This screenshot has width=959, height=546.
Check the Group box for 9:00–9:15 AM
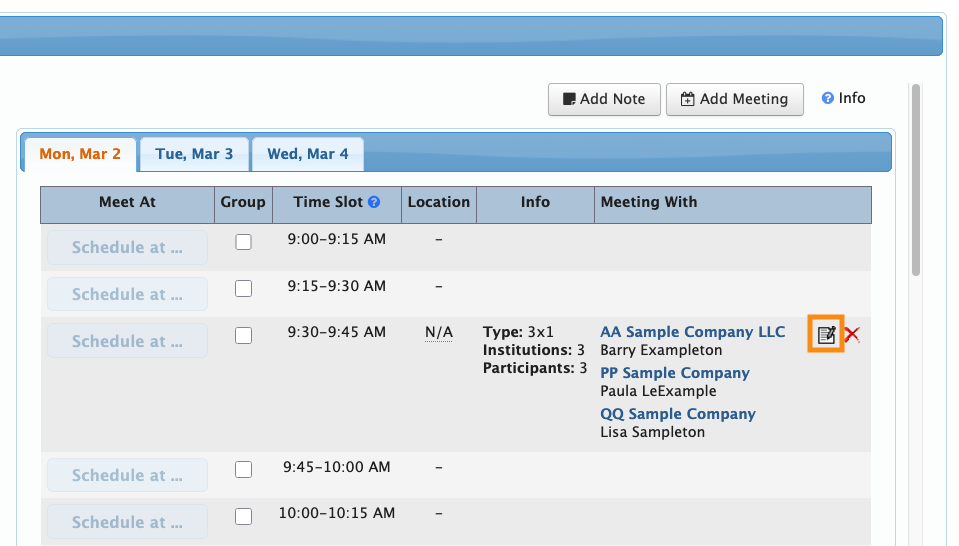click(x=243, y=242)
